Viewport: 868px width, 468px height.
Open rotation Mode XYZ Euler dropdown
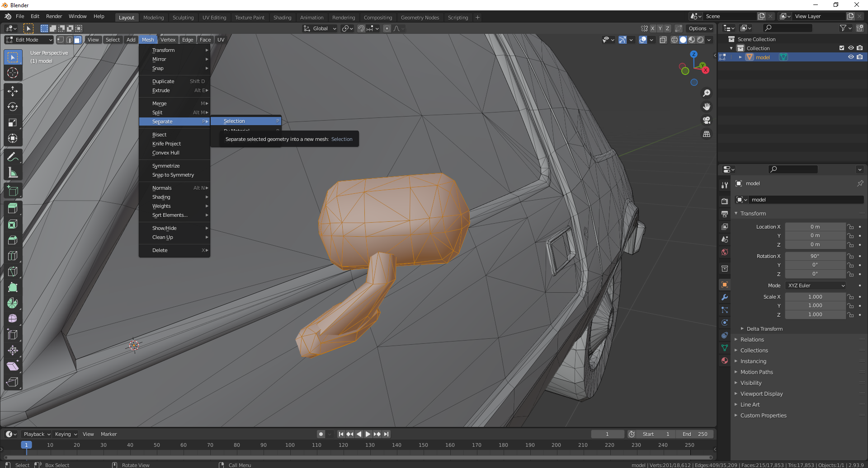(x=816, y=285)
